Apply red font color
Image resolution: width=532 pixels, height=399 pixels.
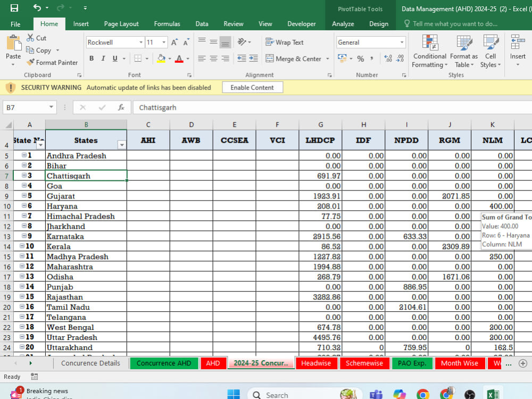coord(179,59)
